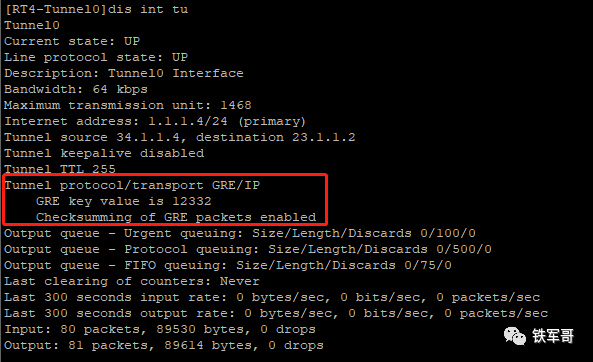Click 'Checksumming of GRE packets enabled' line
Image resolution: width=593 pixels, height=362 pixels.
[176, 217]
